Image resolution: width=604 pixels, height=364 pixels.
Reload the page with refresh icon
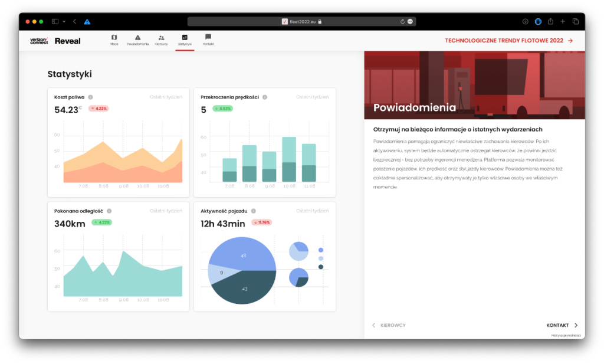[x=402, y=21]
